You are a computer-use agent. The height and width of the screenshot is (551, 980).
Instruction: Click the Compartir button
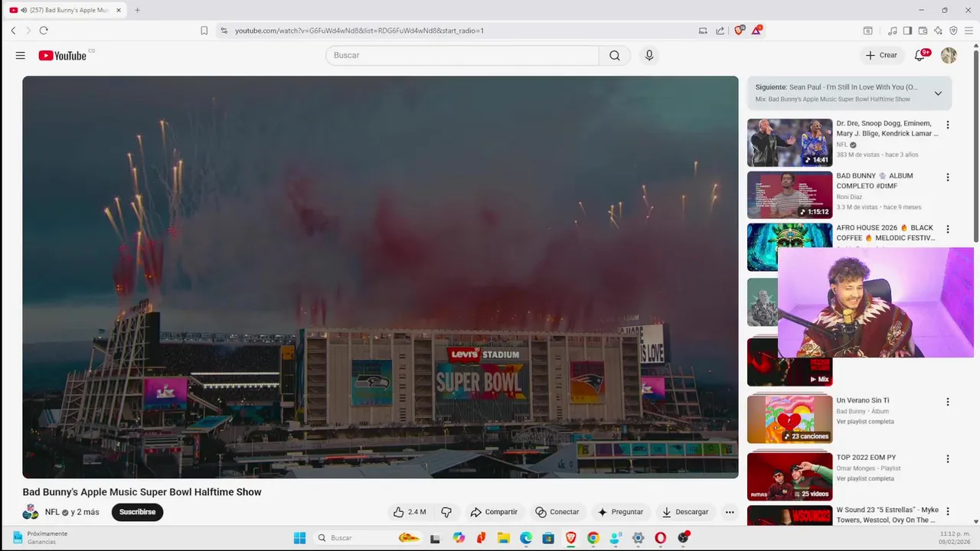pyautogui.click(x=494, y=512)
